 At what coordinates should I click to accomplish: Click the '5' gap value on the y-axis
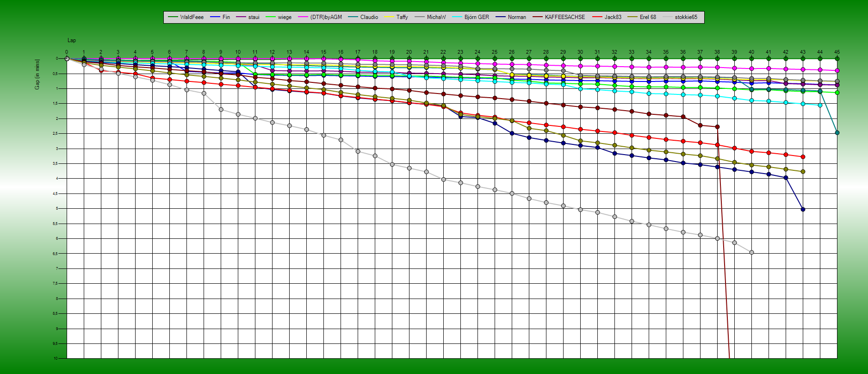56,209
